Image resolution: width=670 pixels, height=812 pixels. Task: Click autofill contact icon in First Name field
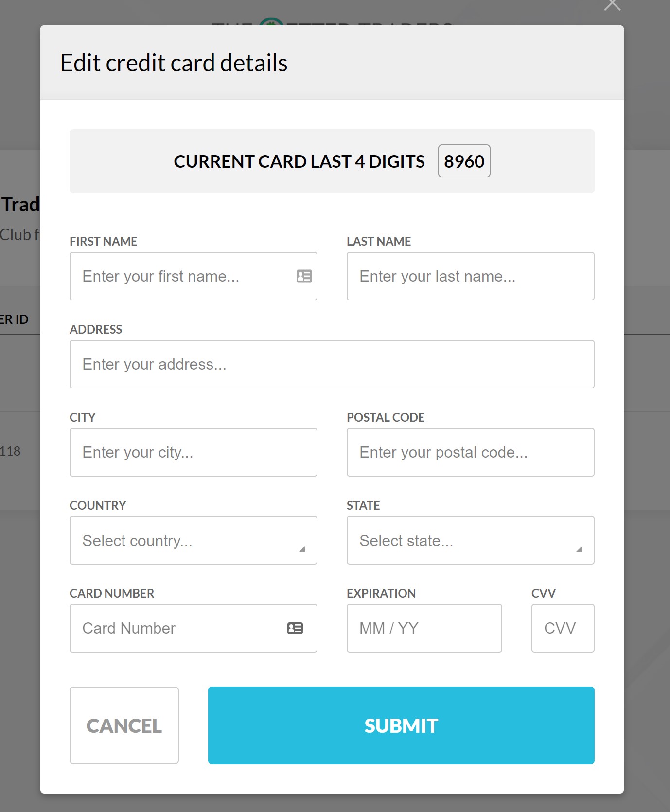(304, 276)
